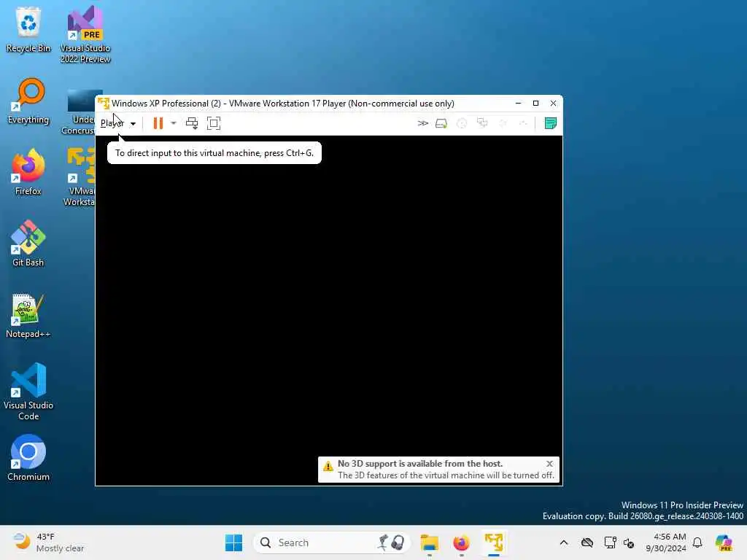Open File Explorer from the taskbar
The height and width of the screenshot is (560, 747).
click(x=429, y=542)
